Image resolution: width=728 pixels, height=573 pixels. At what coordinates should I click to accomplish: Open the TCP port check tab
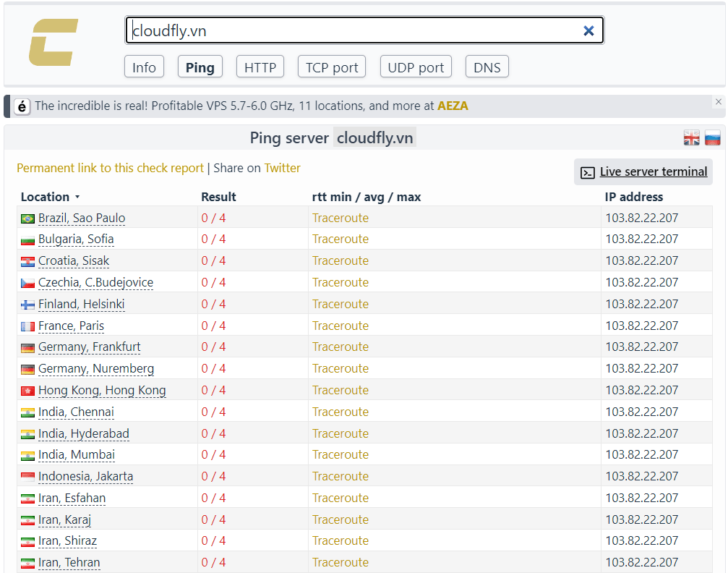point(332,67)
